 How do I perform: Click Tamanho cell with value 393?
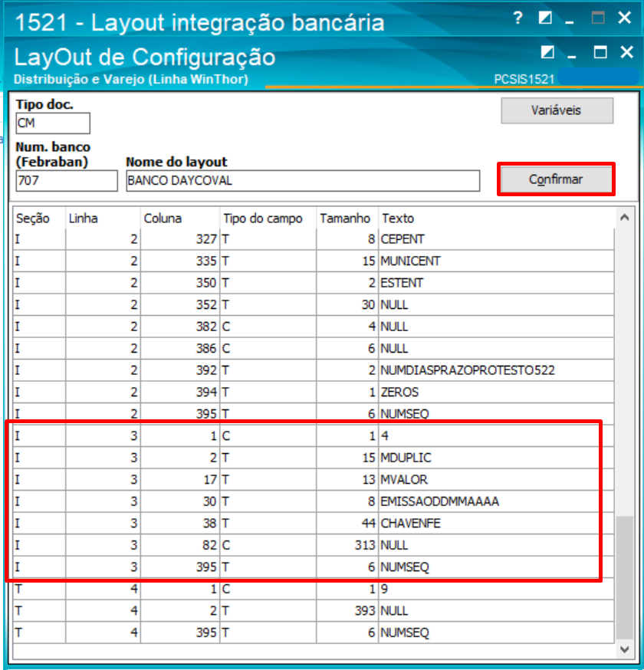point(347,611)
